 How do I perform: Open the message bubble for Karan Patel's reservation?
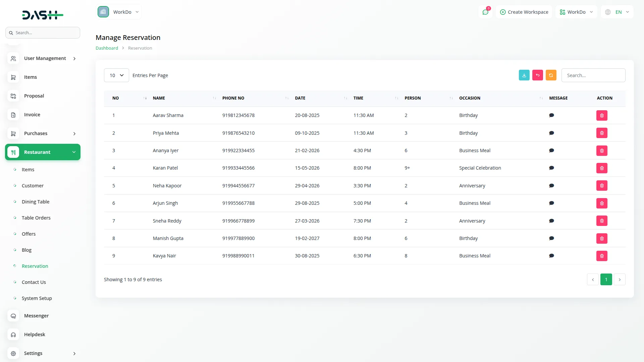[551, 168]
